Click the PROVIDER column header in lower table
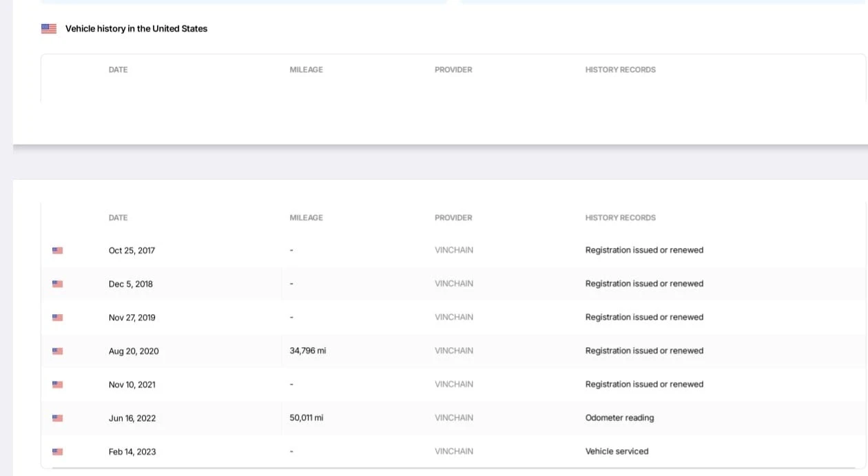The width and height of the screenshot is (868, 476). [x=453, y=218]
